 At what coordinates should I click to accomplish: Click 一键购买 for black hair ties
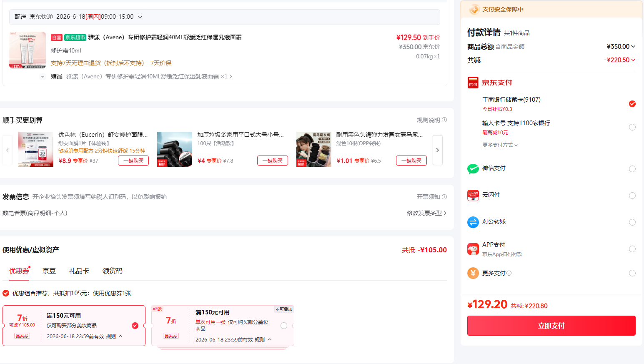411,161
